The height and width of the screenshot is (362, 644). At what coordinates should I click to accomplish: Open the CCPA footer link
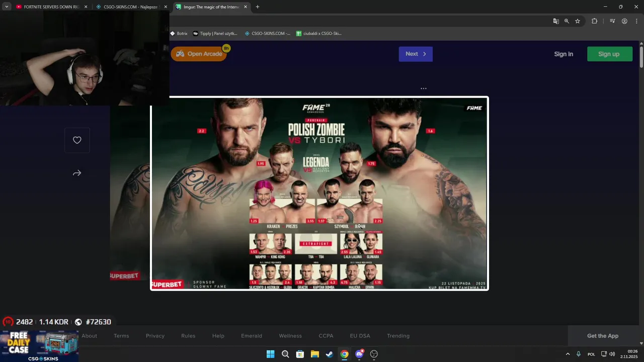[x=326, y=336]
